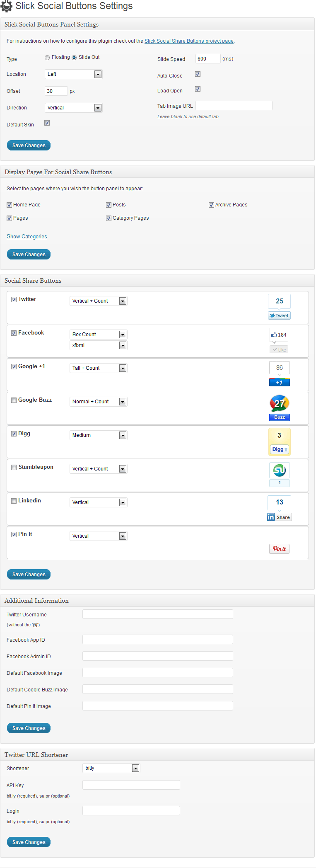Expand the Shortener bitly dropdown

(111, 768)
